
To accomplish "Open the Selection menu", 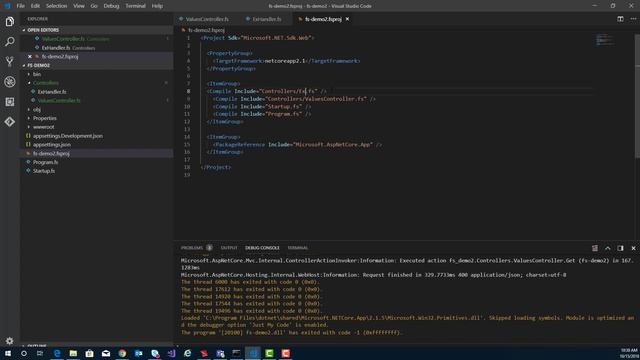I will (x=56, y=6).
